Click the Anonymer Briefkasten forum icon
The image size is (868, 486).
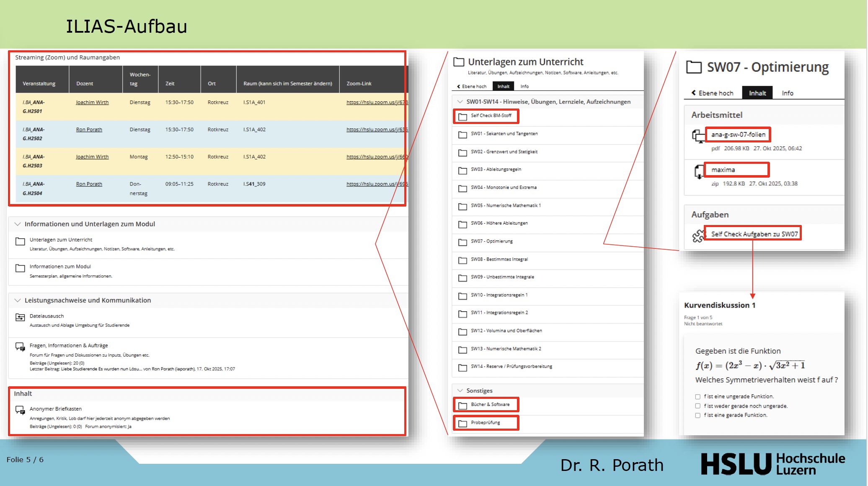[x=20, y=410]
